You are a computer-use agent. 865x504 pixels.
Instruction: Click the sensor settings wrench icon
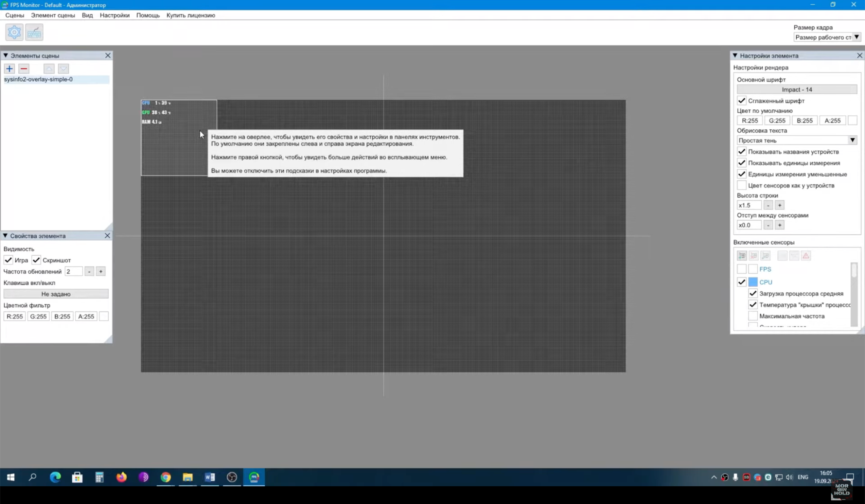click(766, 255)
